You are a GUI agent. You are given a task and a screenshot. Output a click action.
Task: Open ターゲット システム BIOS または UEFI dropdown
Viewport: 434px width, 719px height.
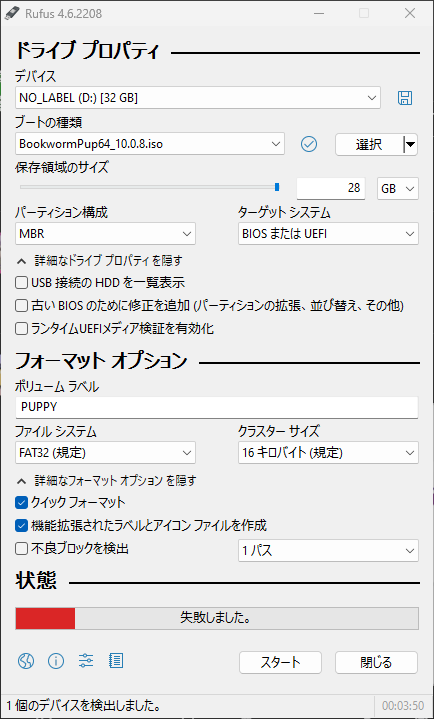pos(328,234)
